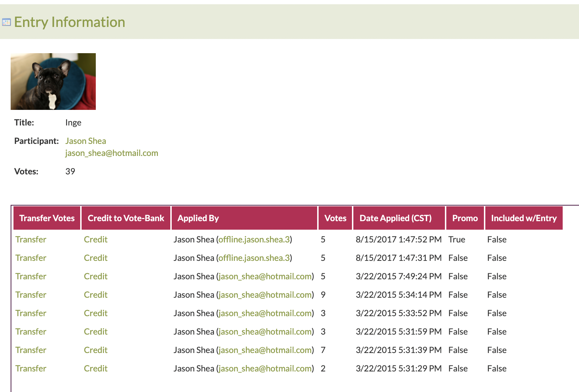Click the date 3/22/2015 5:33:52 PM
This screenshot has width=579, height=392.
[x=399, y=313]
